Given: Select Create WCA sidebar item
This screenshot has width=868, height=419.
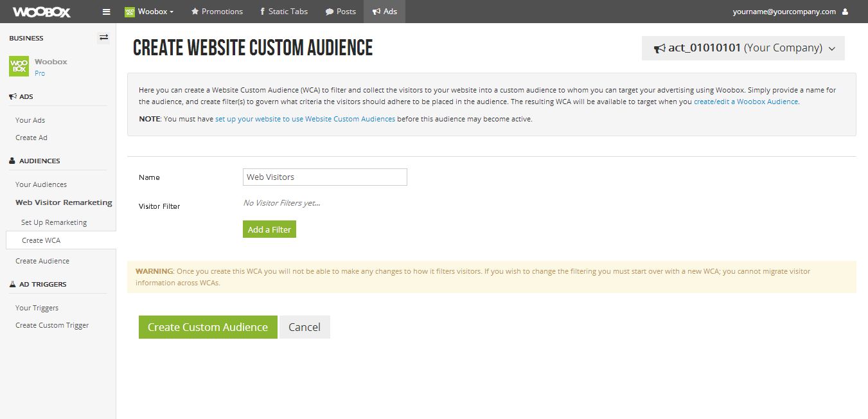Looking at the screenshot, I should click(x=61, y=240).
